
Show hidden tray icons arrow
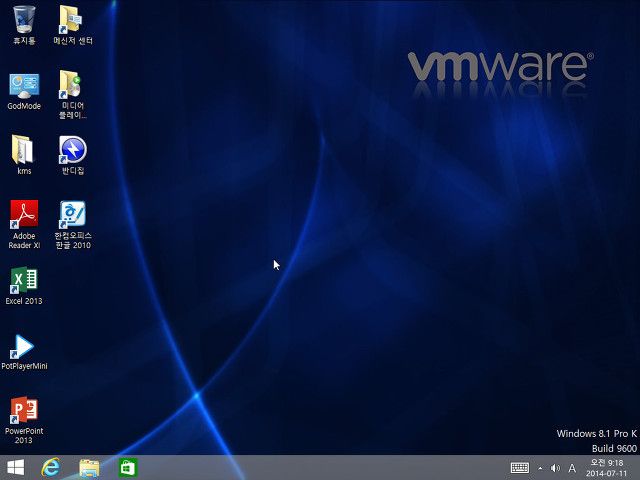(x=540, y=469)
